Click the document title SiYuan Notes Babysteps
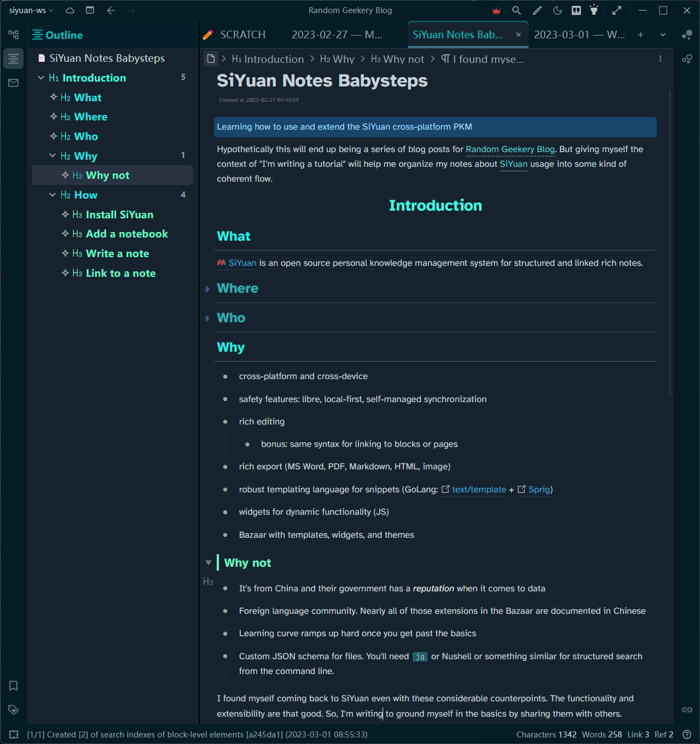Screen dimensions: 700x744 (x=322, y=80)
